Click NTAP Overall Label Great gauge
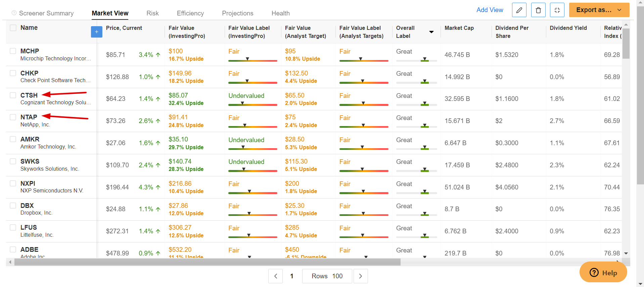644x287 pixels. (417, 126)
